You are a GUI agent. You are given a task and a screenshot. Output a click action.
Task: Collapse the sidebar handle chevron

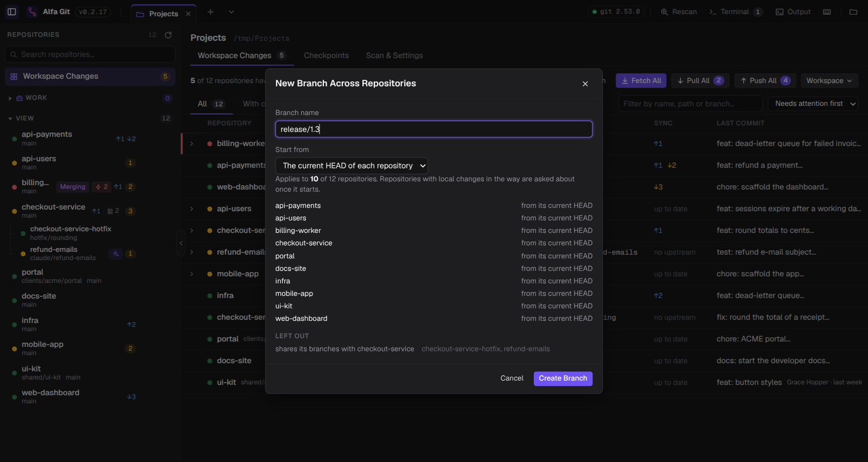(x=181, y=243)
